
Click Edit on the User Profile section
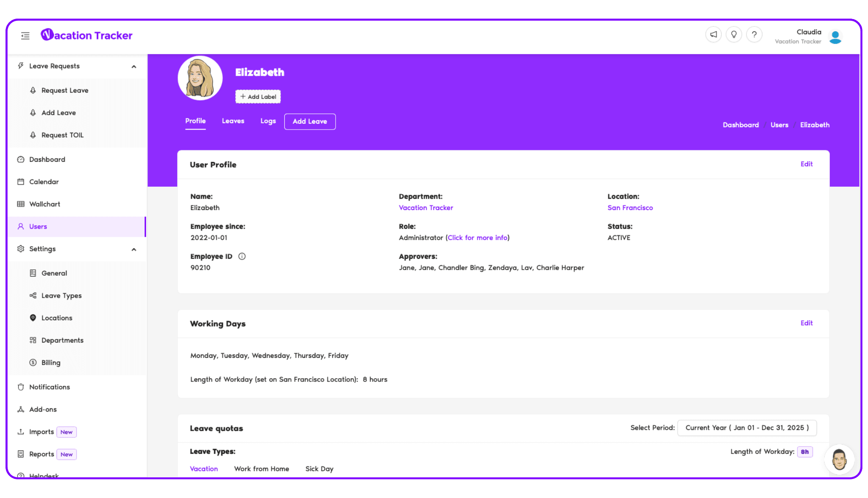806,164
